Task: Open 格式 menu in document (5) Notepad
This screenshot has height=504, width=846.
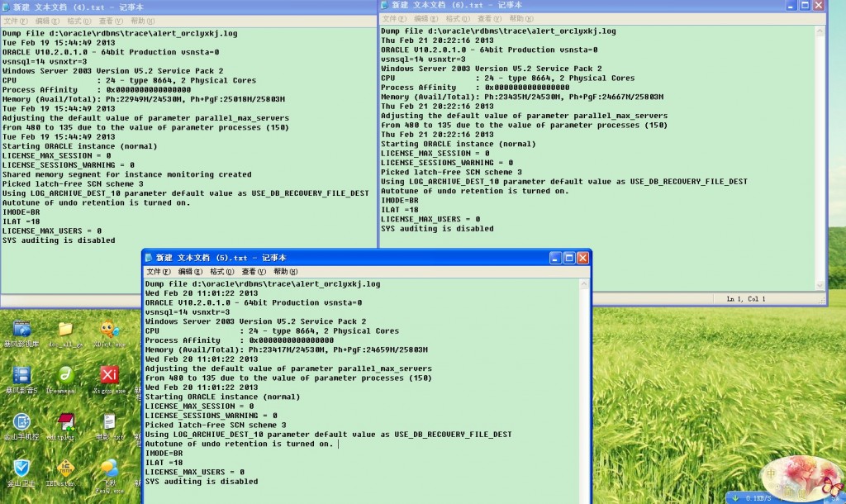Action: (x=221, y=272)
